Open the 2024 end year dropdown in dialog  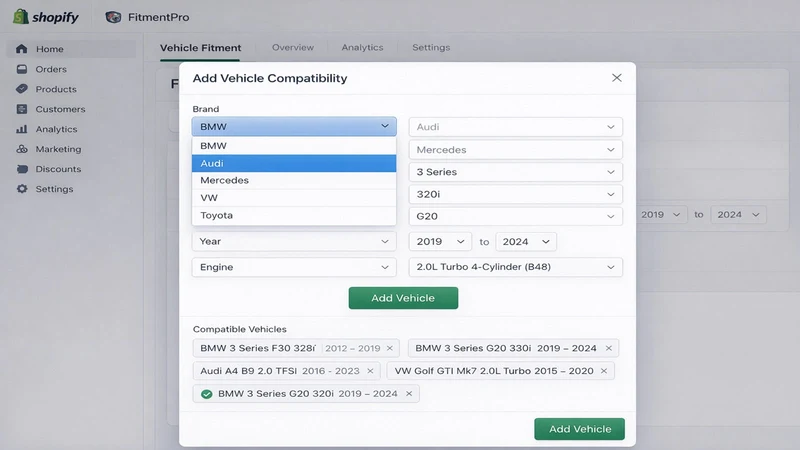coord(526,241)
